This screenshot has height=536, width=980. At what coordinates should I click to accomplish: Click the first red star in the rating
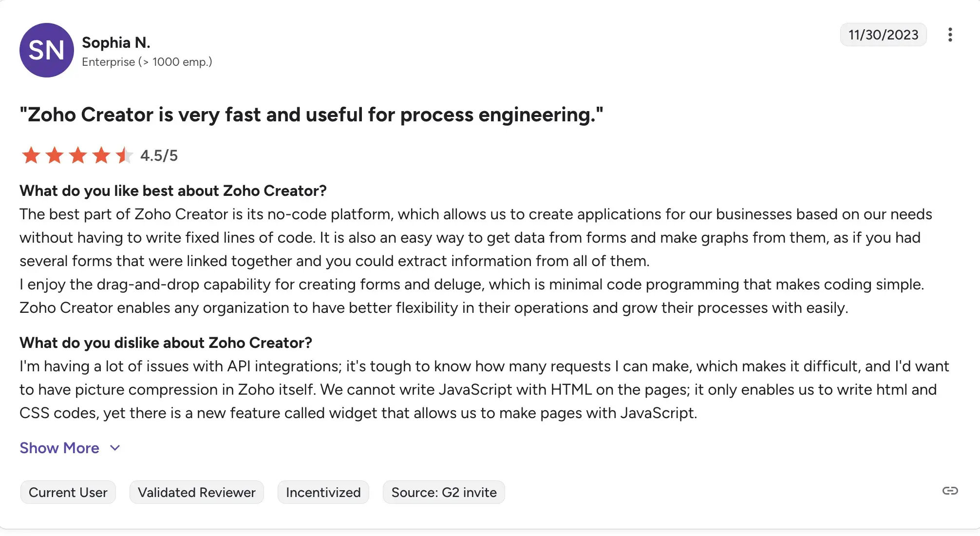31,155
